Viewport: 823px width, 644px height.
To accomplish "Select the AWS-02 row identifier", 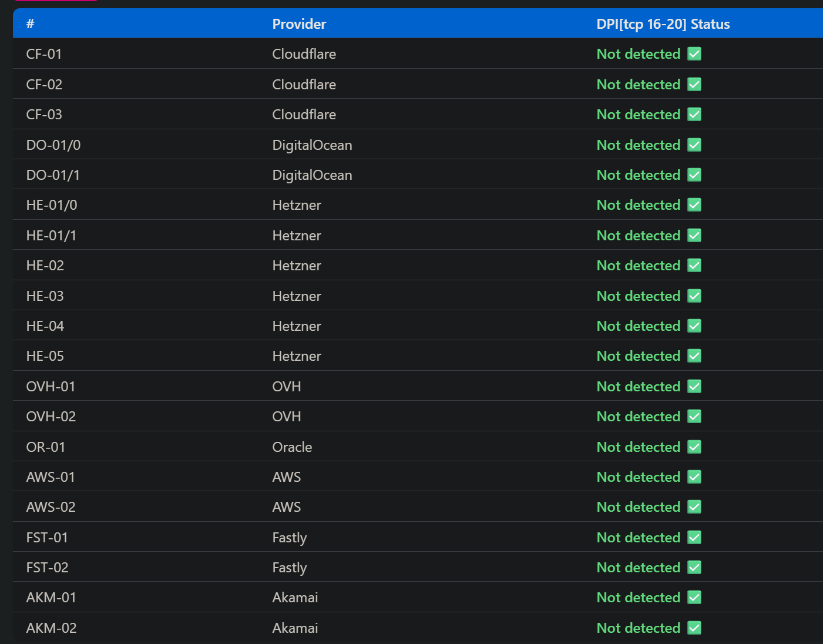I will tap(51, 507).
